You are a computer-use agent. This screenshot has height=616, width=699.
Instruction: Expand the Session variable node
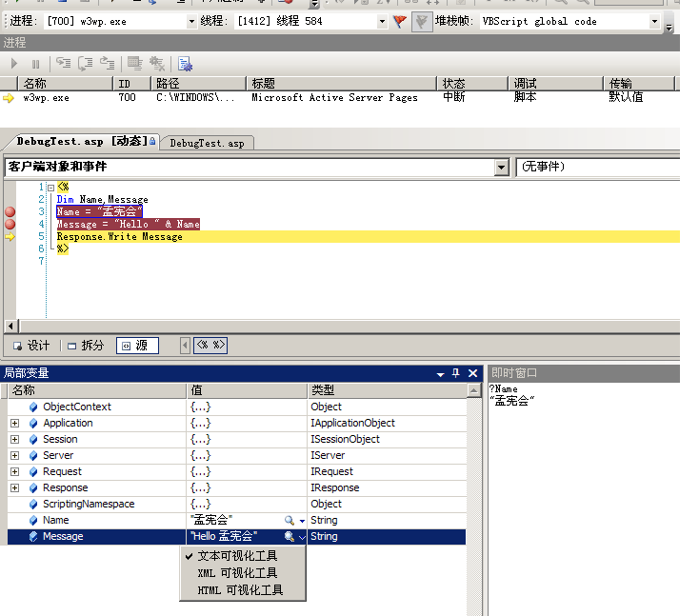(15, 440)
